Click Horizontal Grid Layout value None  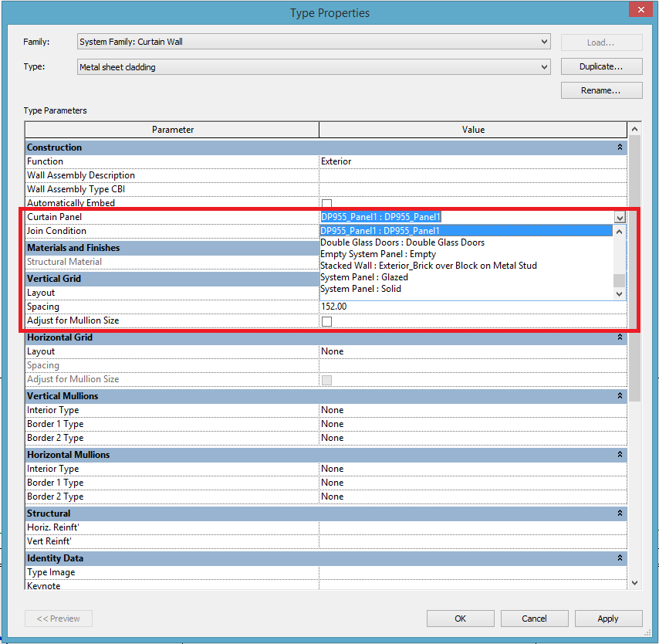coord(473,351)
